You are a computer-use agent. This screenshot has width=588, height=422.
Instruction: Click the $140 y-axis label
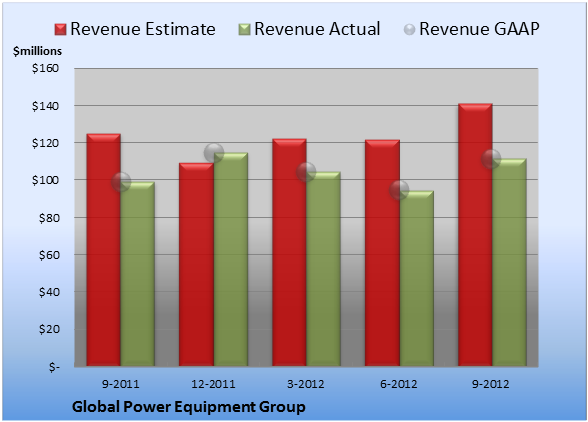pos(45,106)
